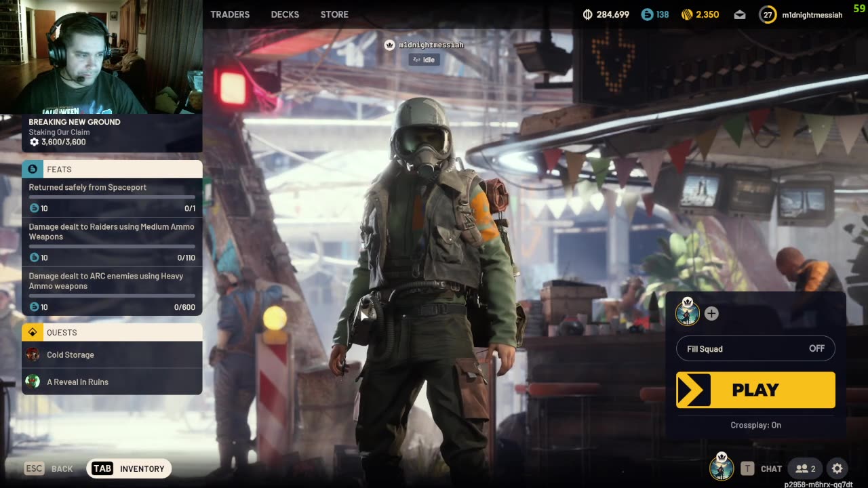This screenshot has height=488, width=868.
Task: Select Heavy Ammo weapons ARC damage feat
Action: tap(112, 291)
